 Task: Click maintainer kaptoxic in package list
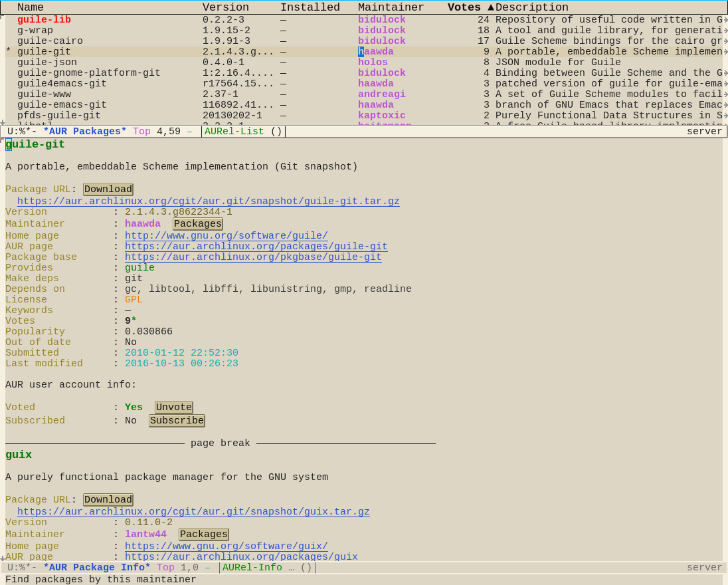[382, 116]
